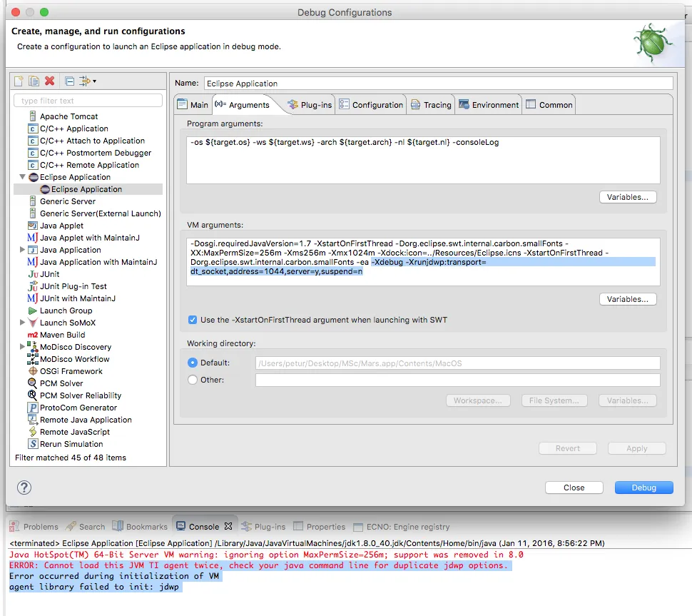
Task: Open the help question mark icon
Action: tap(24, 488)
